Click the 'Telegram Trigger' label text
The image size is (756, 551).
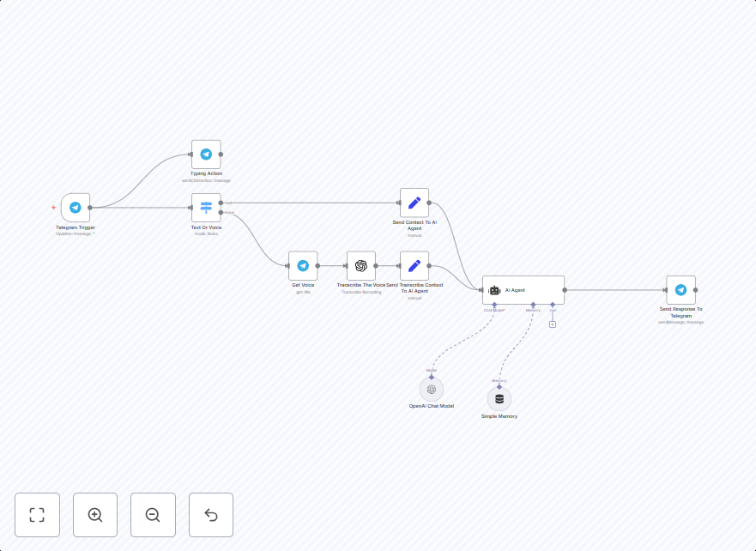pyautogui.click(x=76, y=227)
